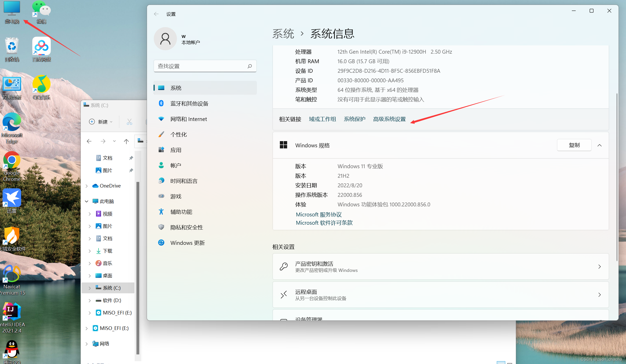Expand the OneDrive tree node
The image size is (626, 364).
(87, 186)
